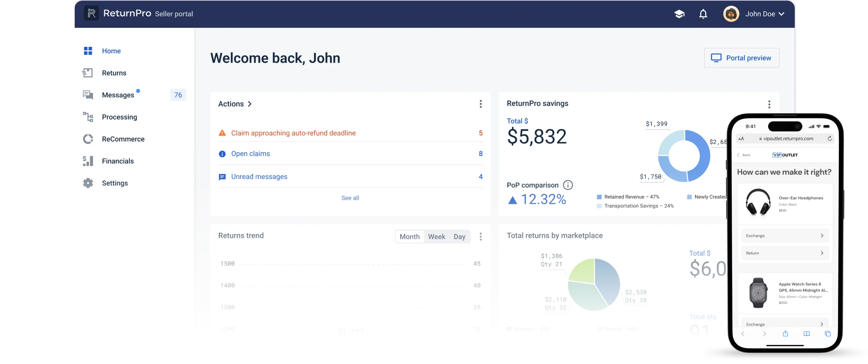The width and height of the screenshot is (868, 364).
Task: Open the See all link under Actions
Action: 350,198
